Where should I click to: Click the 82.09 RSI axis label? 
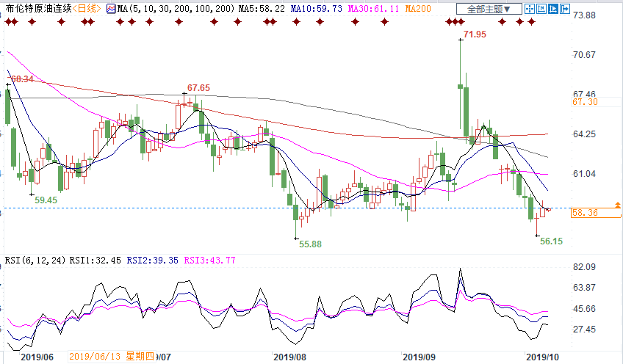pos(584,266)
